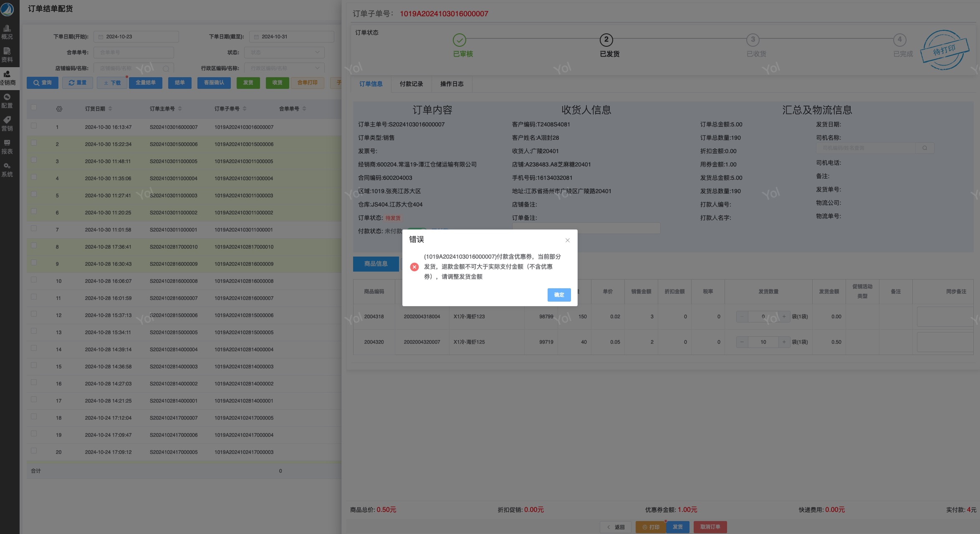Open the 报表 sidebar section
Image resolution: width=980 pixels, height=534 pixels.
(7, 146)
